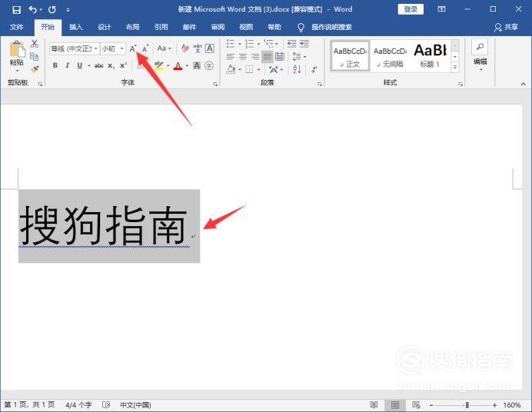This screenshot has width=532, height=412.
Task: Apply distributed alignment to the paragraph
Action: tap(280, 56)
